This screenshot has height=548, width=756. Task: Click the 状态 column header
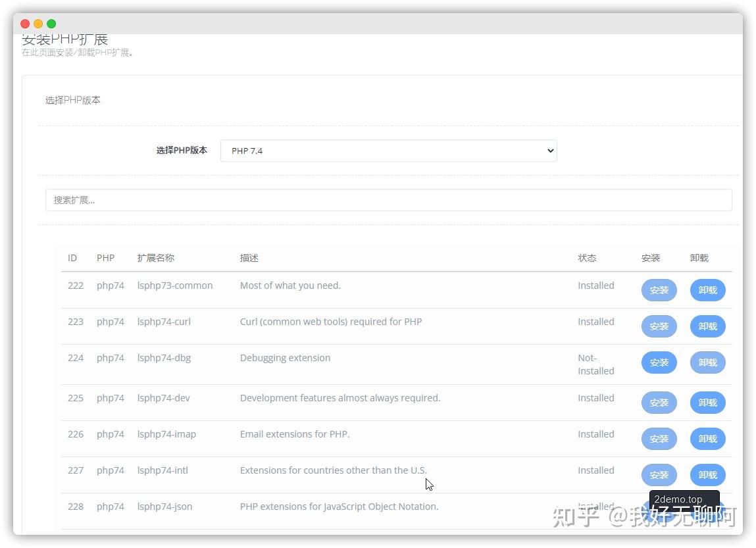pos(588,258)
